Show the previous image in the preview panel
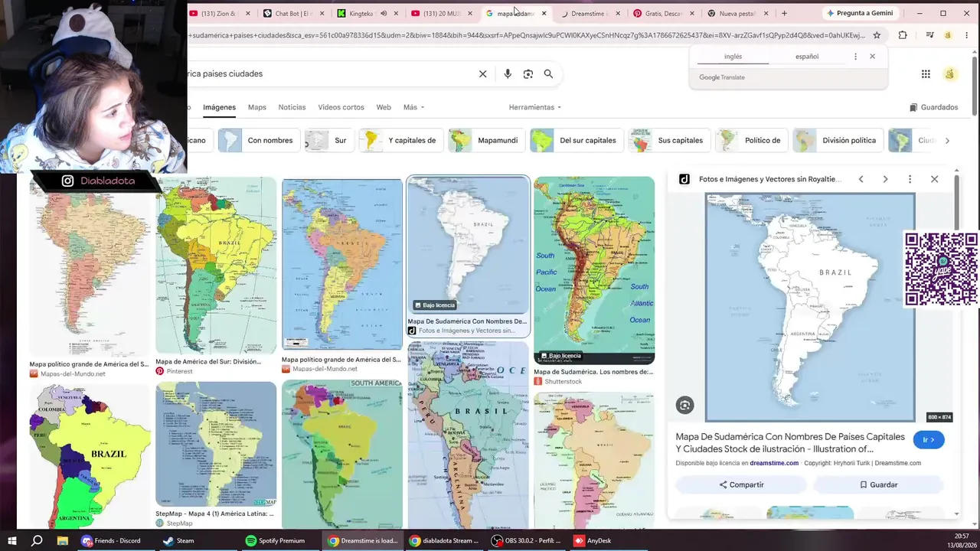The width and height of the screenshot is (980, 551). [861, 179]
